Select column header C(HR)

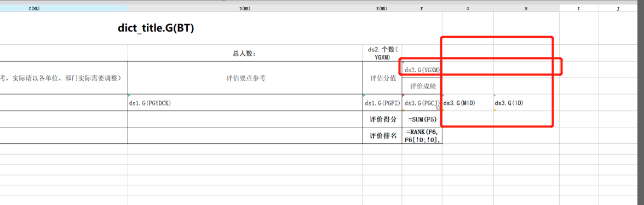point(64,8)
